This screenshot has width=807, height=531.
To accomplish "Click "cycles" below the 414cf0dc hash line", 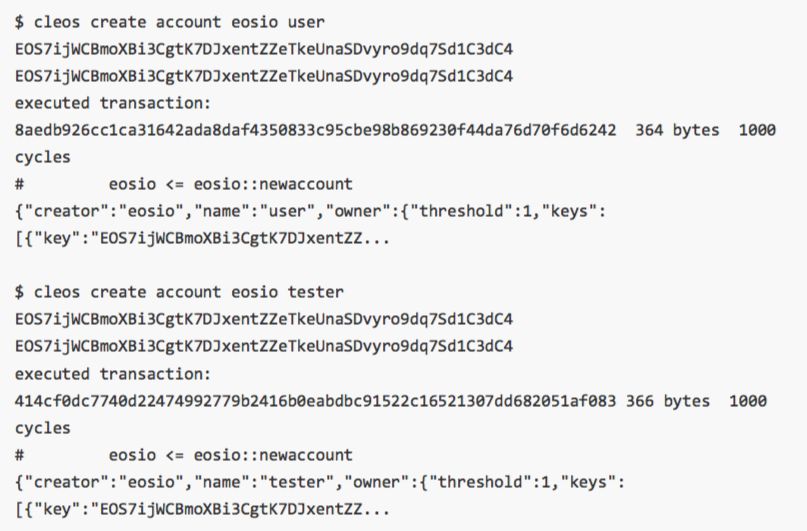I will tap(42, 428).
